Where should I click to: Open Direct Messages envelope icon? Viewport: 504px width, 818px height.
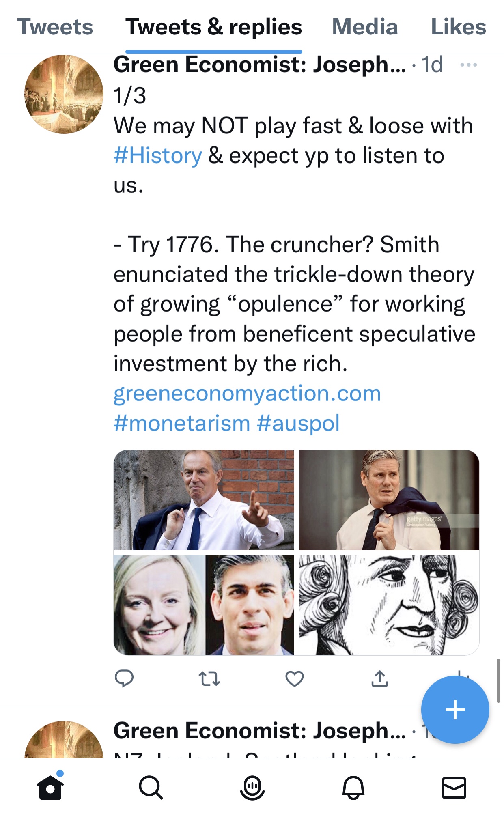point(454,787)
